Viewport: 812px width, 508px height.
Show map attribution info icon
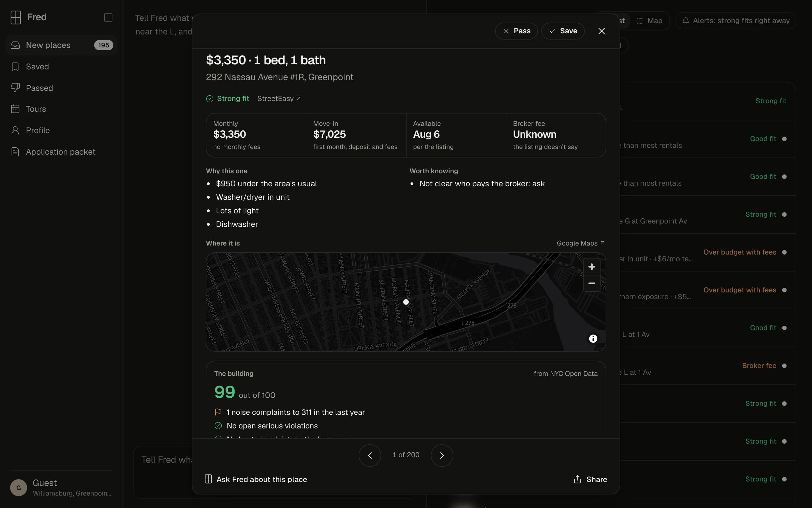tap(593, 338)
